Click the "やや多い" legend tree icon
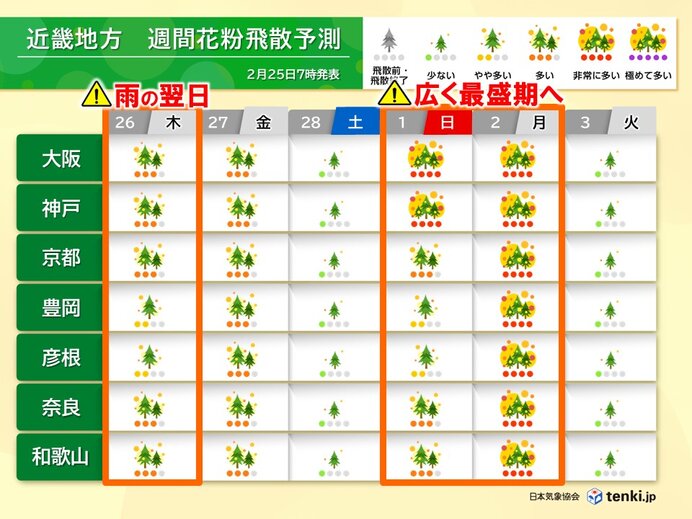 pos(491,41)
